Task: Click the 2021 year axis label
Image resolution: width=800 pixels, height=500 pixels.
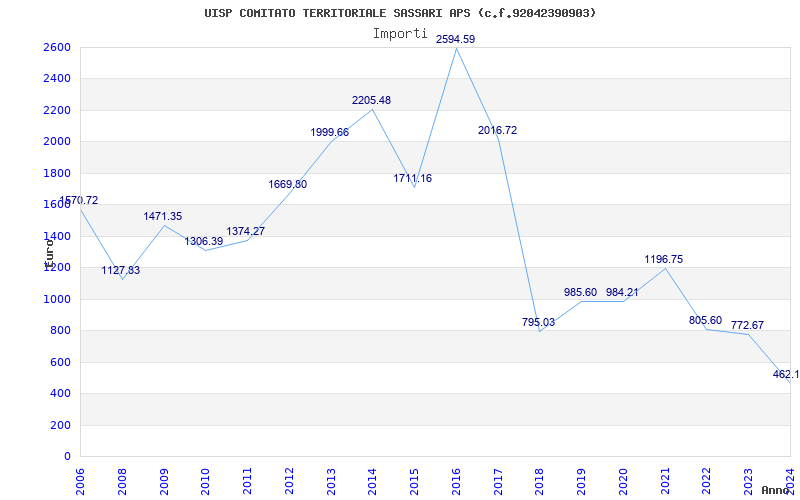Action: tap(665, 481)
